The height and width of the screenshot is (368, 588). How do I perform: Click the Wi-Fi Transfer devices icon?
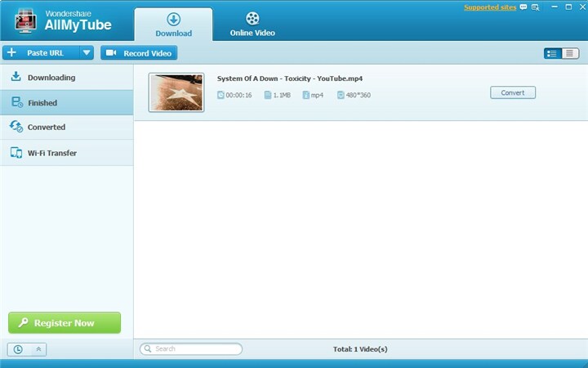(x=16, y=152)
